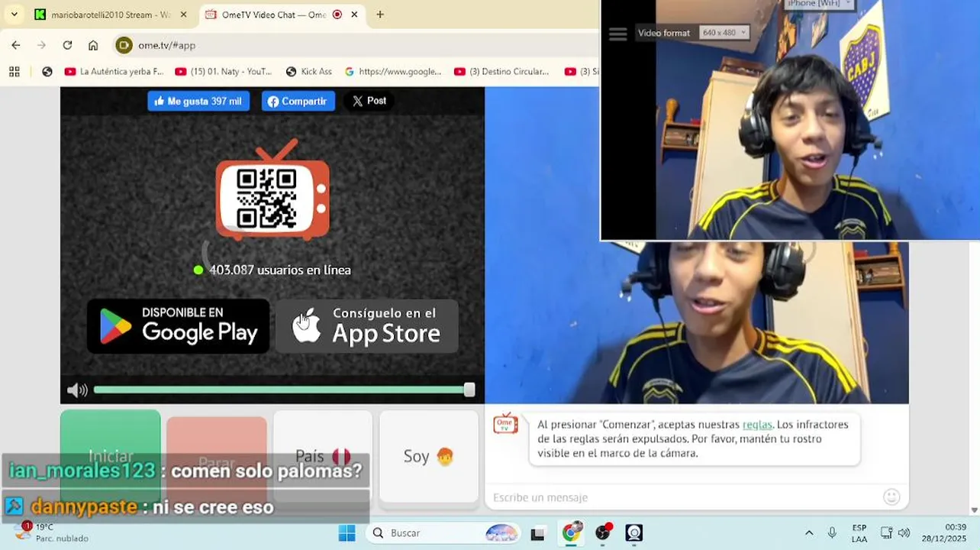
Task: Open the Windows Start menu
Action: [x=347, y=532]
